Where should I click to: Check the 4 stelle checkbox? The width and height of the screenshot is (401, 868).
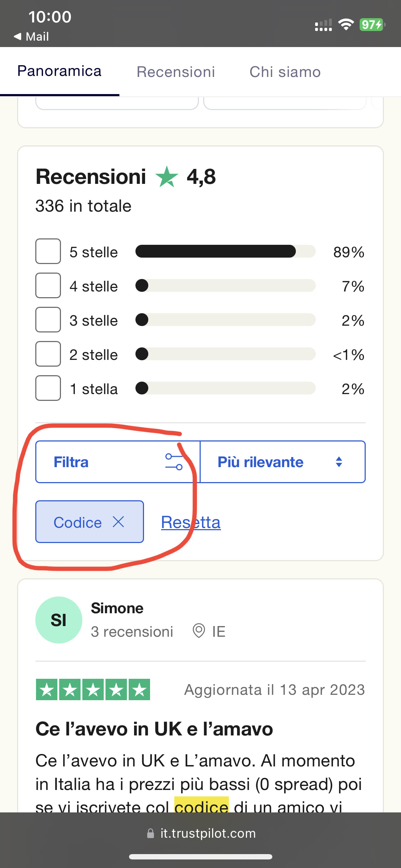coord(48,285)
